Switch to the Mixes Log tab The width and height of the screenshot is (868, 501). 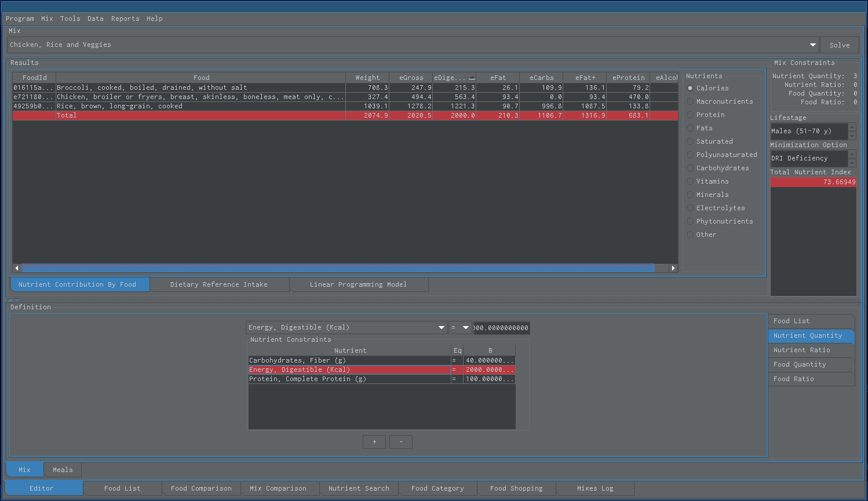595,488
